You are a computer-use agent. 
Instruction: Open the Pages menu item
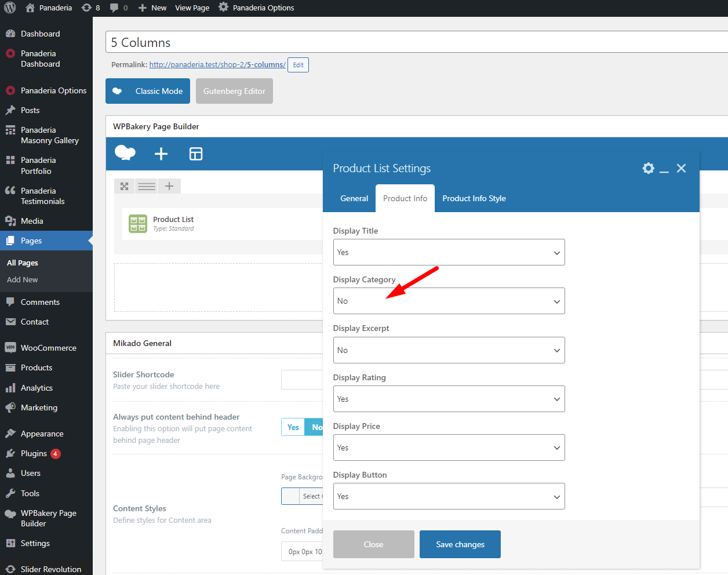click(x=46, y=241)
